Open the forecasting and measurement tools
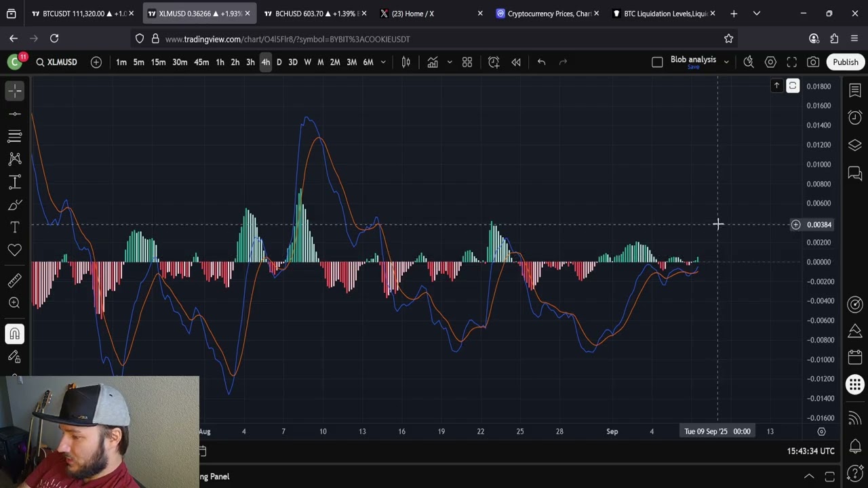Viewport: 868px width, 488px height. [x=15, y=182]
